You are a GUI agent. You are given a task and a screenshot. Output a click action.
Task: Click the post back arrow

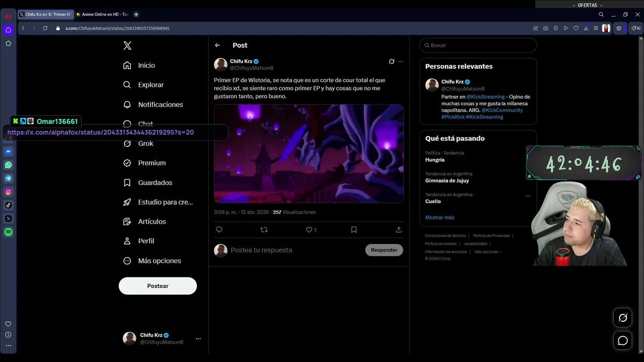217,45
